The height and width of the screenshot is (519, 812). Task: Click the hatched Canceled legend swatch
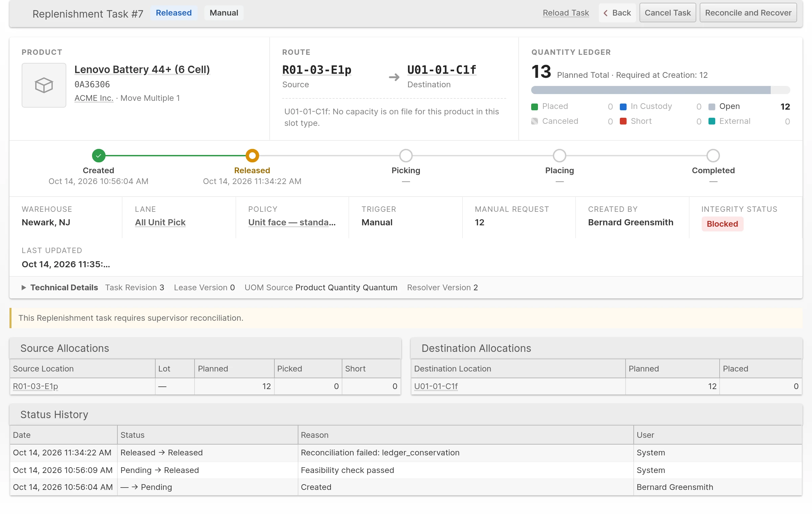(535, 121)
